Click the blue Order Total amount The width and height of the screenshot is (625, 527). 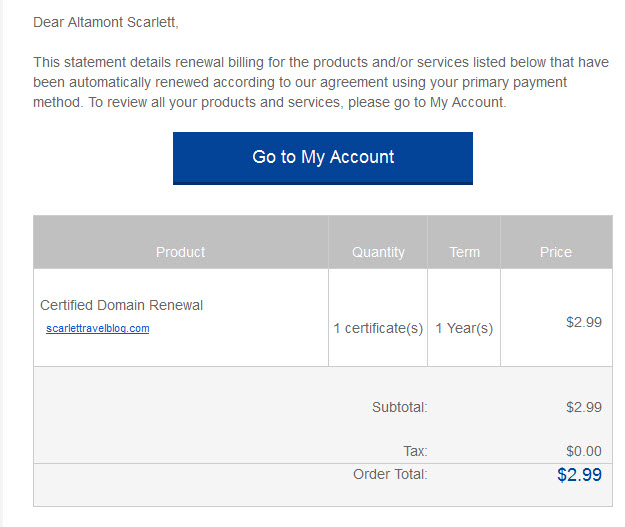(580, 474)
